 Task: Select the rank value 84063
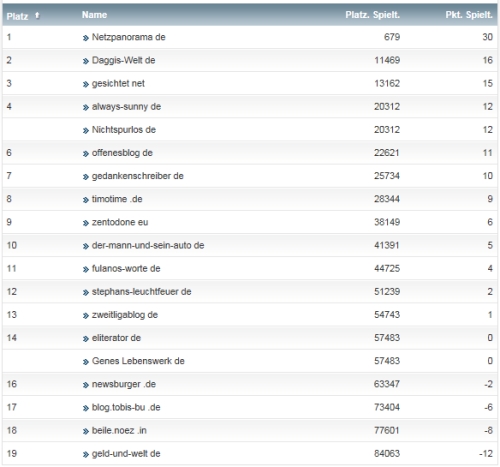pos(387,454)
